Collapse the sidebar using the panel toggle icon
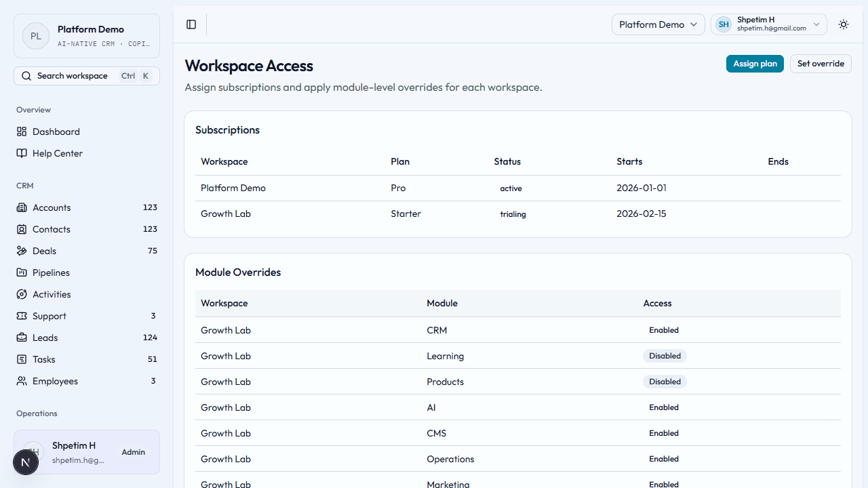 (x=191, y=24)
